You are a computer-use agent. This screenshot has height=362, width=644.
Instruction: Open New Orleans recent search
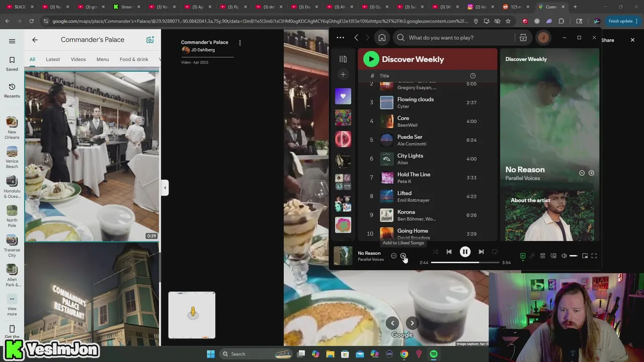[12, 128]
